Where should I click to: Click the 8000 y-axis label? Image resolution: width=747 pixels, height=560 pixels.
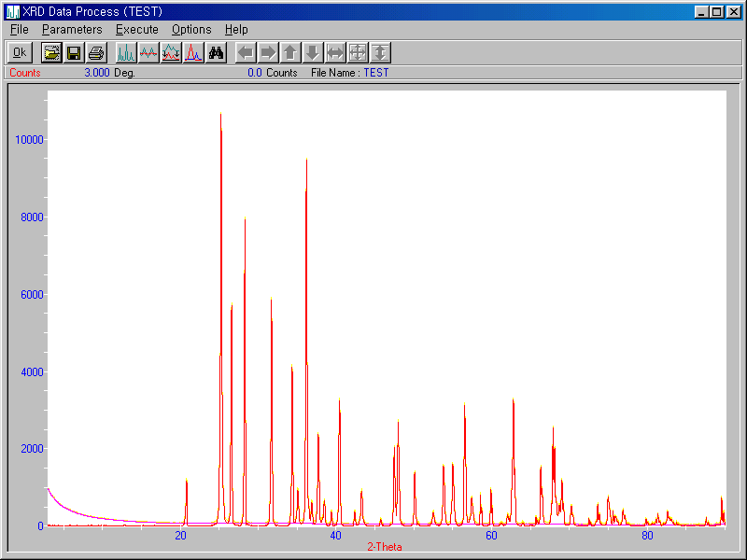(x=32, y=217)
